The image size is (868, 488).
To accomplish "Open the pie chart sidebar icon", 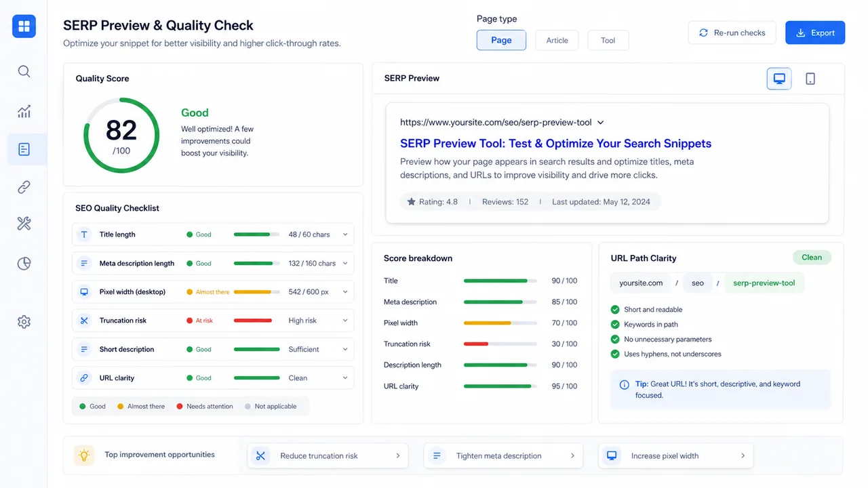I will [24, 264].
